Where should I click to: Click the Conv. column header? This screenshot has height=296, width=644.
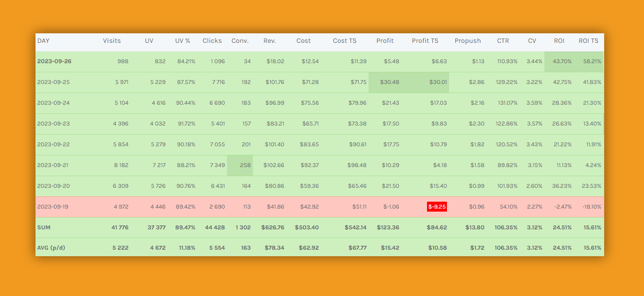pos(240,41)
